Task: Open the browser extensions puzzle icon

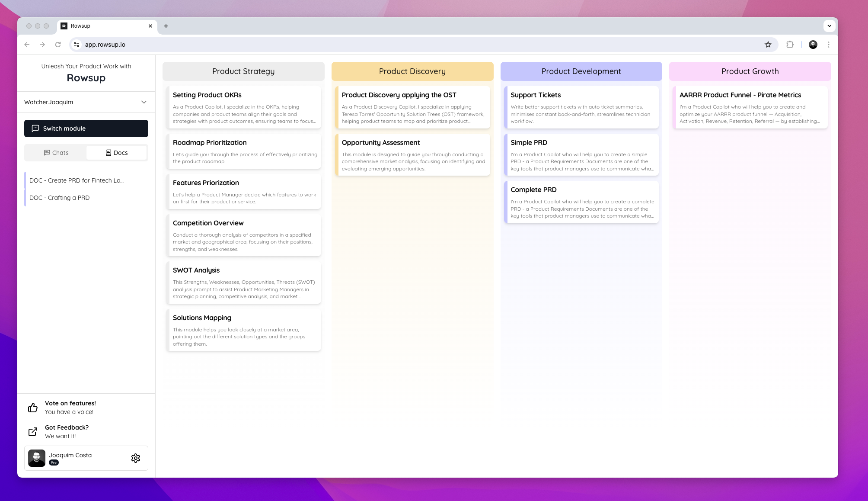Action: pyautogui.click(x=790, y=45)
